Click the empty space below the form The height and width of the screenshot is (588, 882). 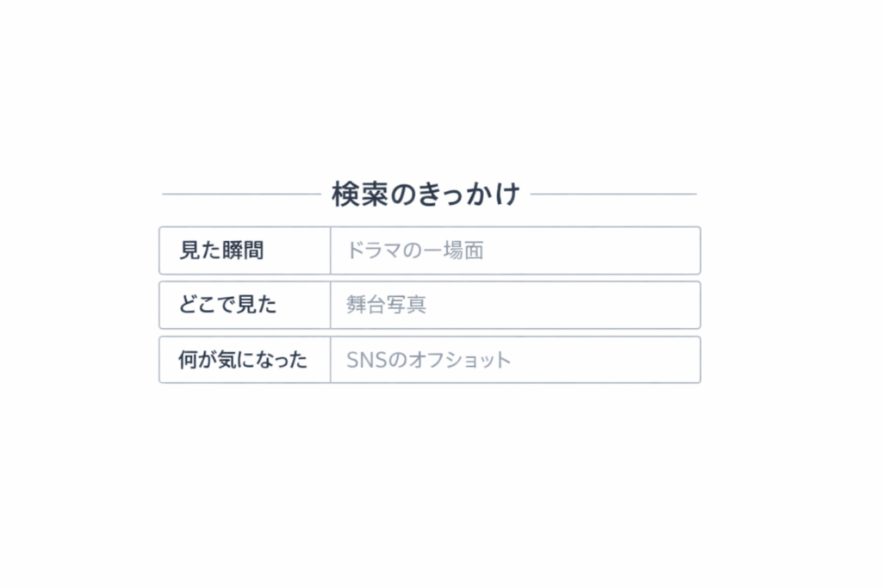click(x=431, y=482)
